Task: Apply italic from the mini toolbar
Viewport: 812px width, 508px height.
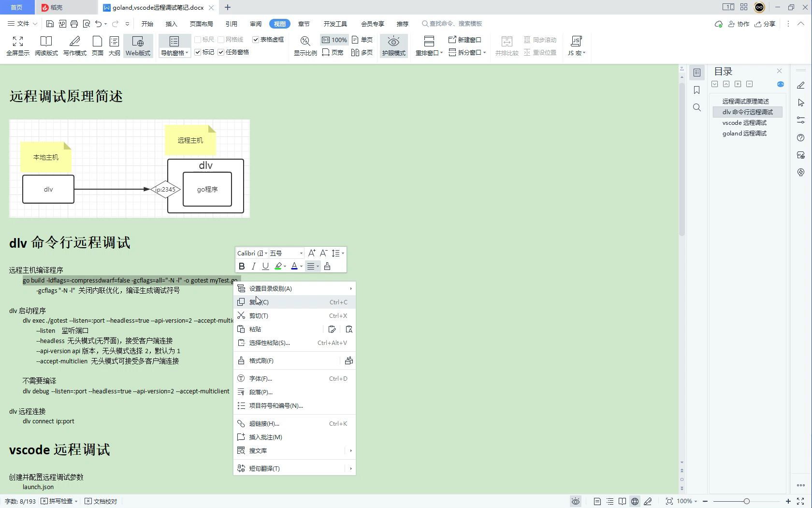Action: [x=254, y=266]
